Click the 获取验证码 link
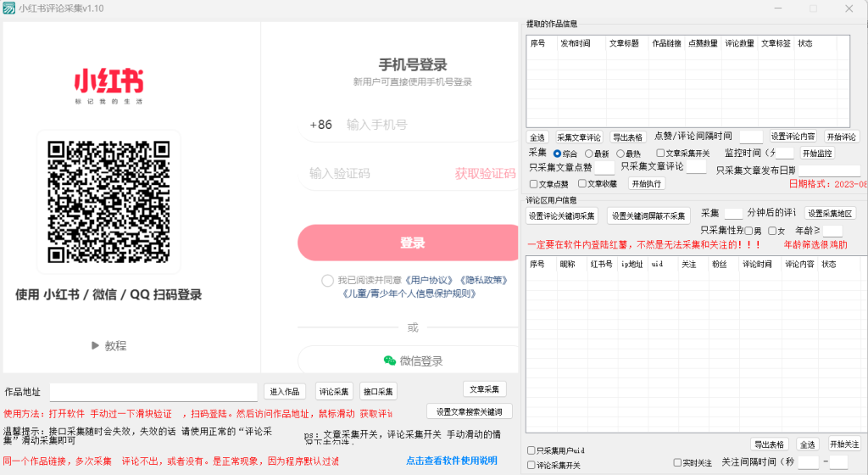This screenshot has height=475, width=868. 485,174
